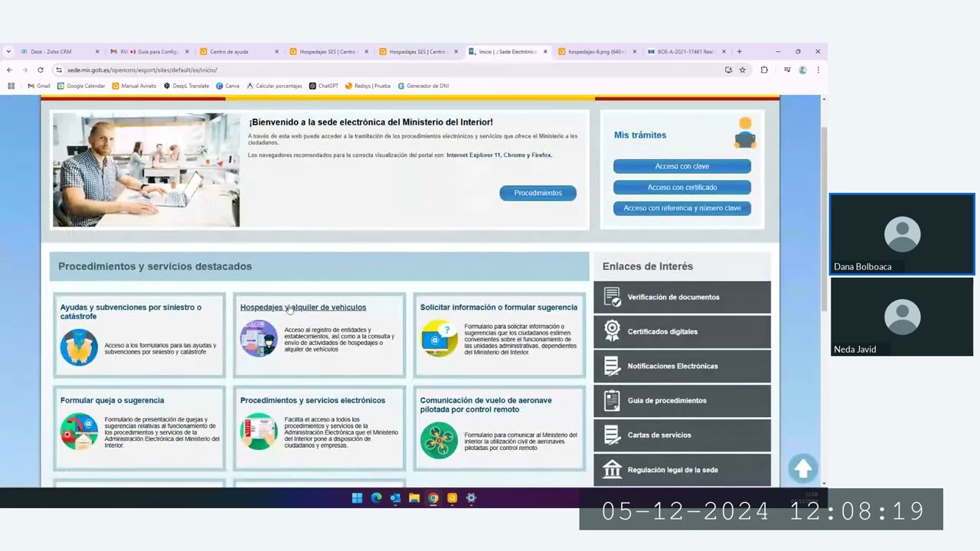This screenshot has width=980, height=551.
Task: Open the Generador de DNI bookmark
Action: point(423,86)
